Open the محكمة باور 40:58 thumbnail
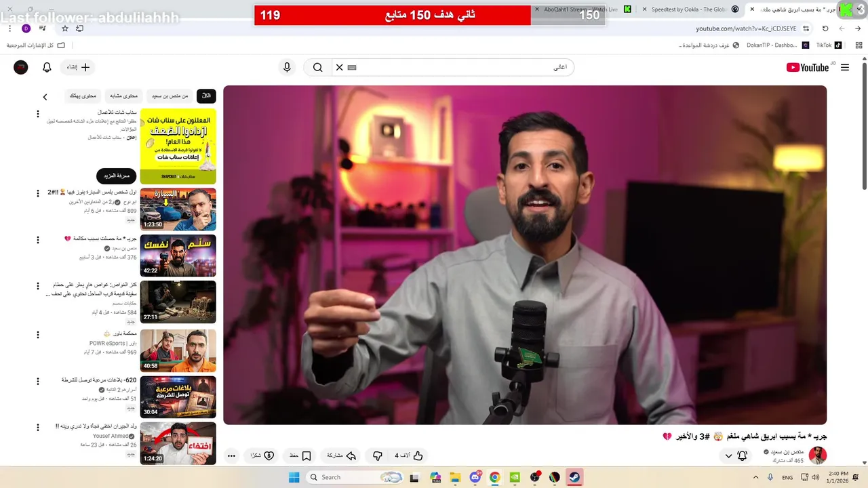This screenshot has height=488, width=868. tap(178, 350)
